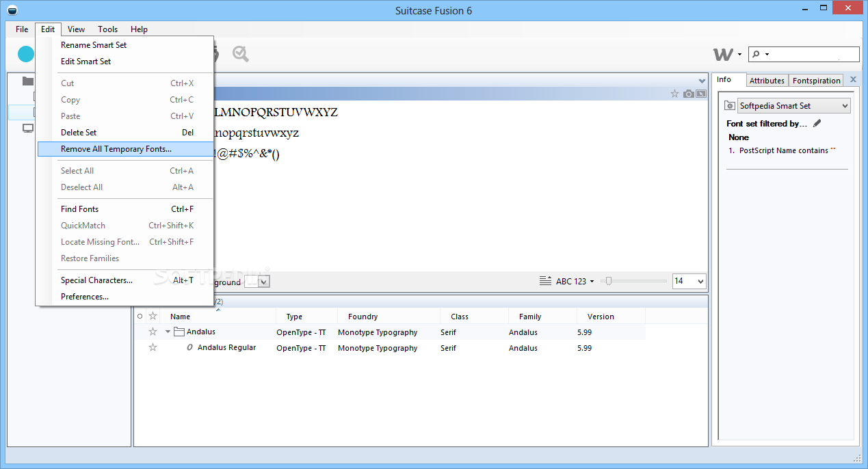
Task: Open the WebINK W logo menu
Action: point(727,54)
